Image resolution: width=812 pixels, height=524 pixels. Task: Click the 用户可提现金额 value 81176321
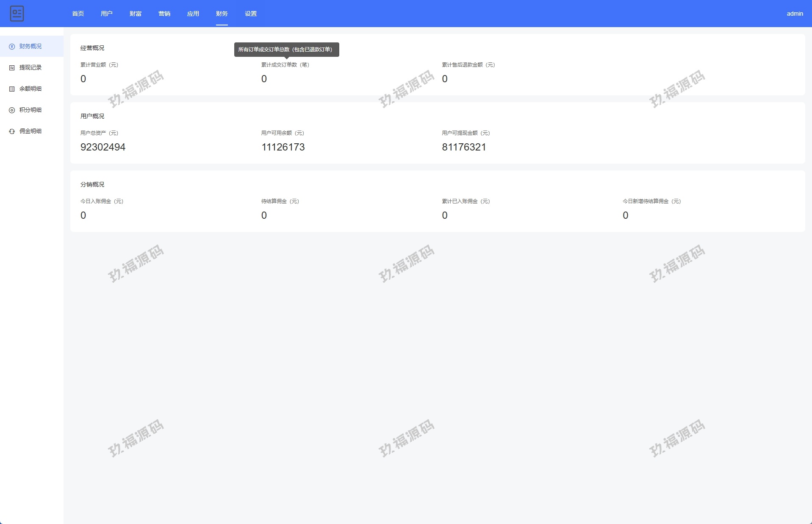(x=464, y=147)
